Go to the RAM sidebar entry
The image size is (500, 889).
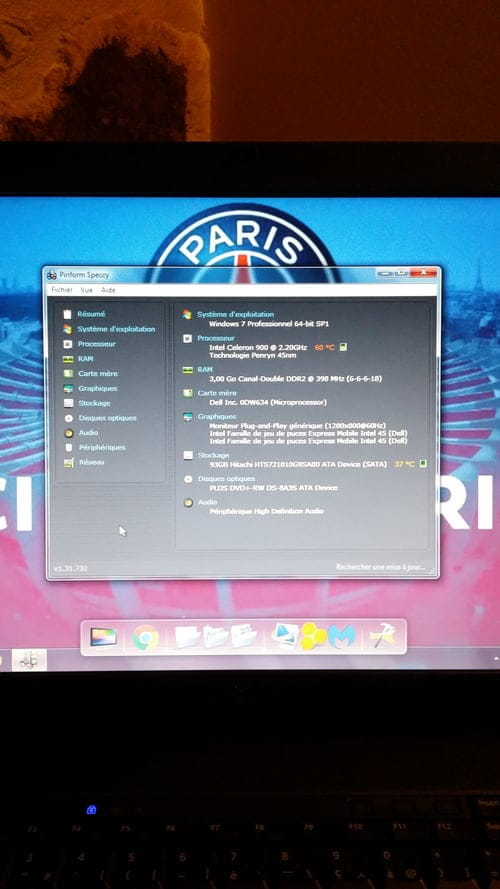coord(86,359)
